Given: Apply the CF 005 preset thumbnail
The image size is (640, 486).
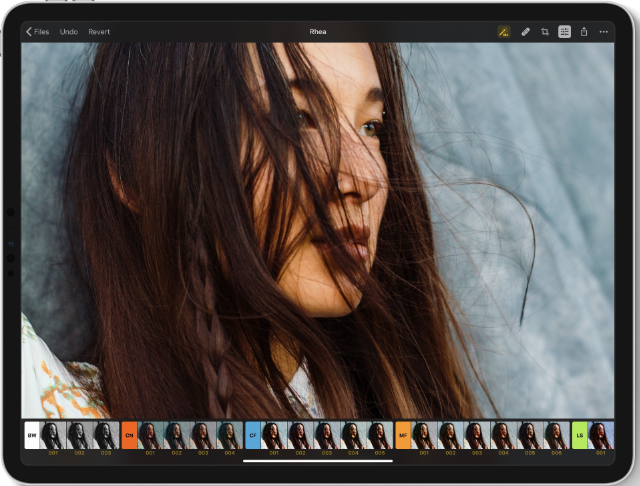Looking at the screenshot, I should coord(379,435).
